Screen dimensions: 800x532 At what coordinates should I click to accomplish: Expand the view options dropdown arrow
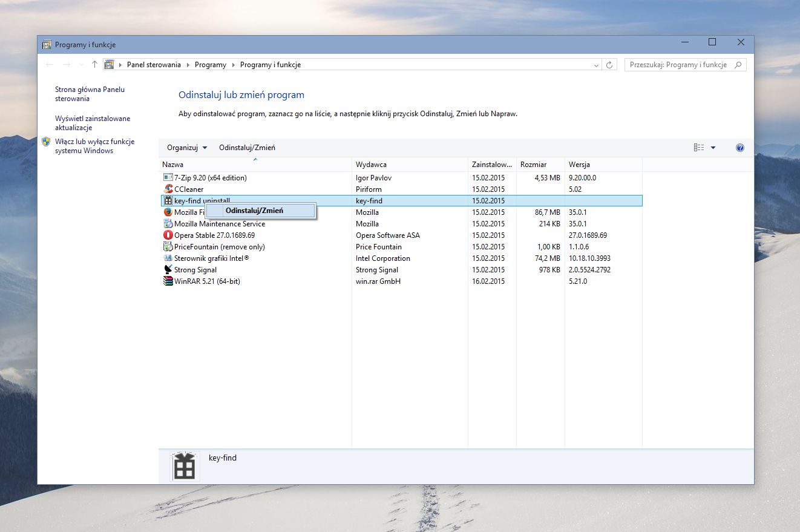point(713,148)
